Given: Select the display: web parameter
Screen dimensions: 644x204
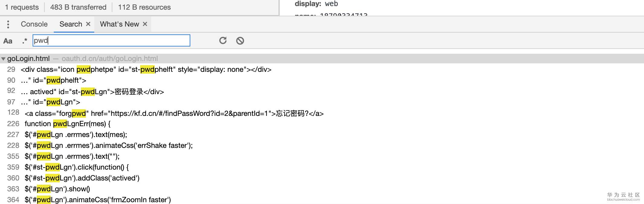Looking at the screenshot, I should (316, 4).
